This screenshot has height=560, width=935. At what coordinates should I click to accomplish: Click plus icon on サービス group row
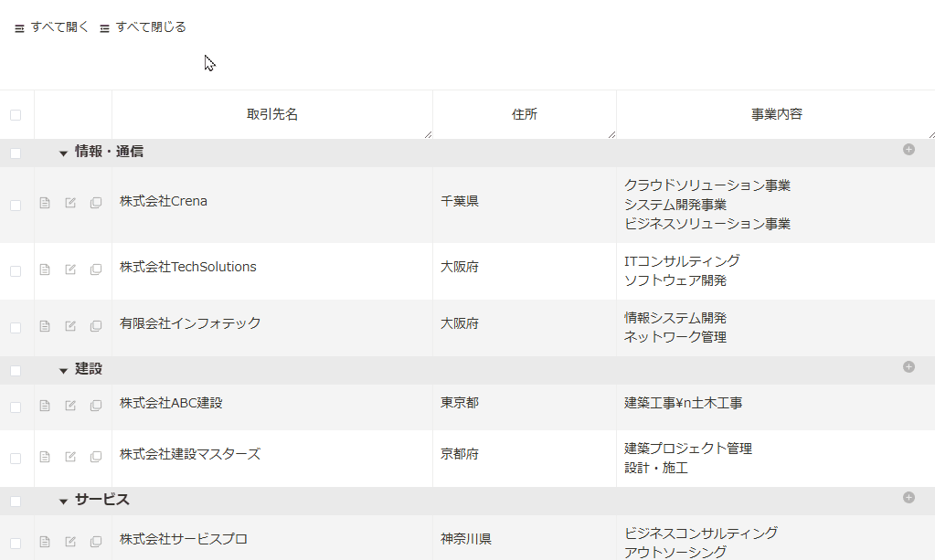pyautogui.click(x=908, y=498)
